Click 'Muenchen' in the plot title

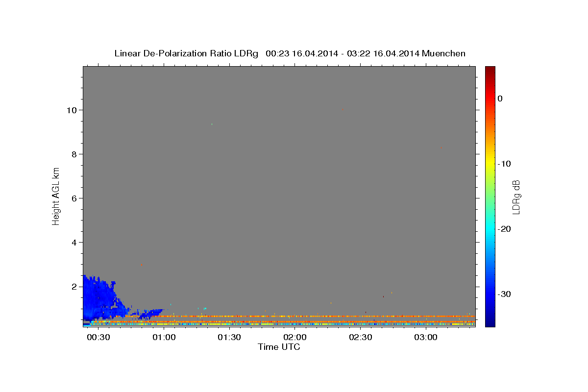[x=444, y=53]
